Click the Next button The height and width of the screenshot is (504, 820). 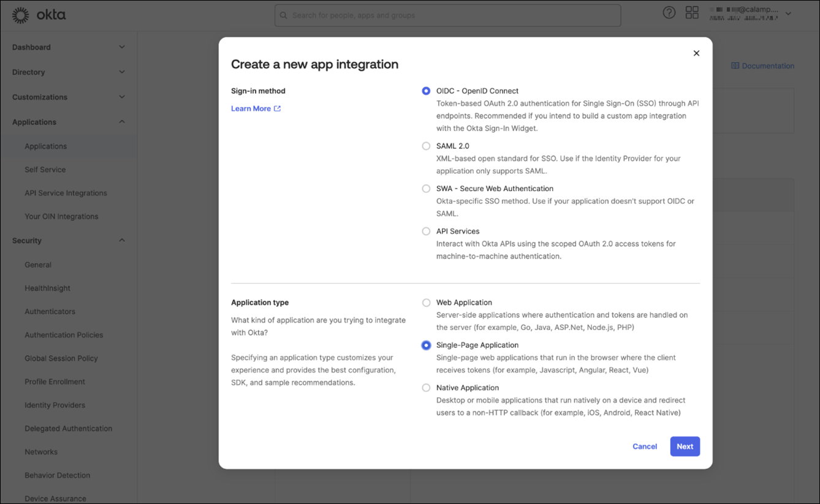(x=685, y=446)
